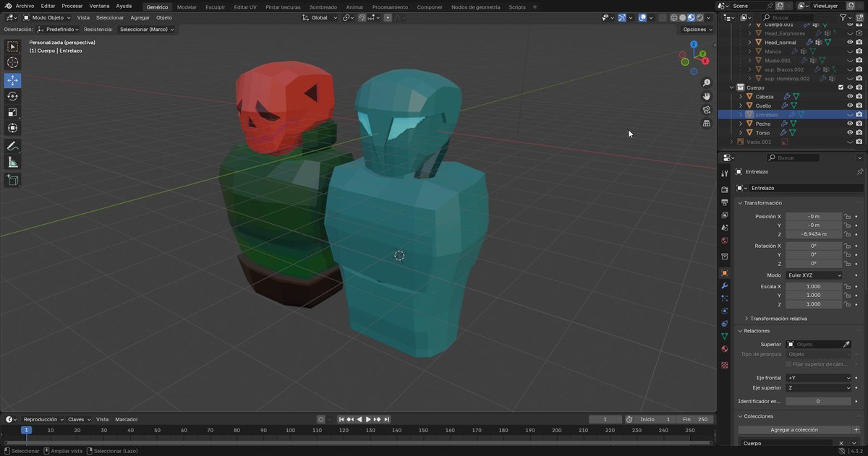
Task: Toggle proportional editing in header
Action: [388, 17]
